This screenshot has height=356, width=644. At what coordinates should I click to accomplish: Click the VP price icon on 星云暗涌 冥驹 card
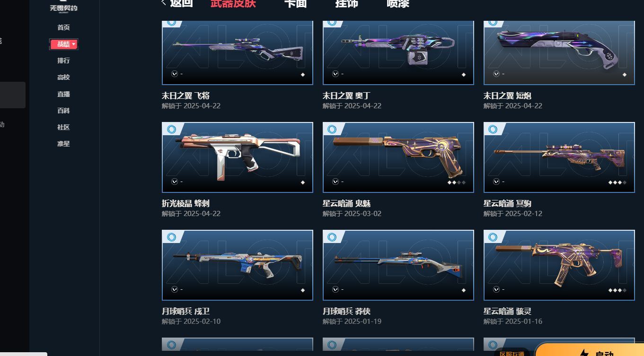pos(496,182)
